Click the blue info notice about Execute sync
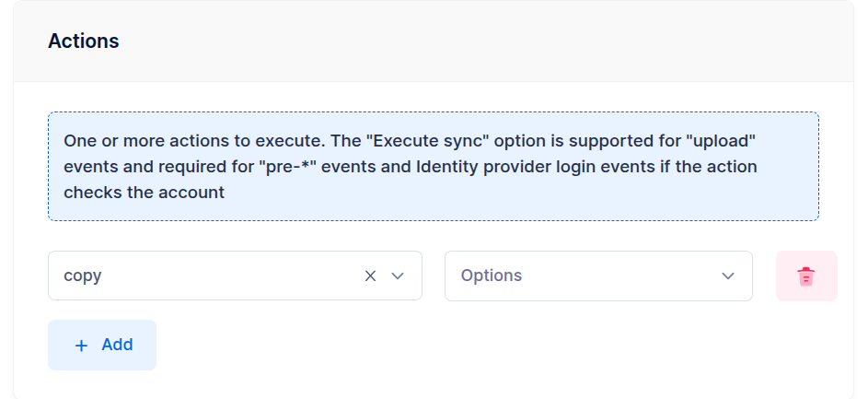The height and width of the screenshot is (399, 868). [434, 166]
